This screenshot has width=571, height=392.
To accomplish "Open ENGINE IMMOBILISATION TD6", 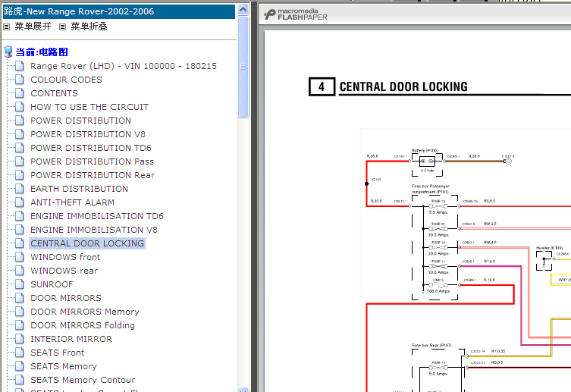I will click(x=97, y=216).
